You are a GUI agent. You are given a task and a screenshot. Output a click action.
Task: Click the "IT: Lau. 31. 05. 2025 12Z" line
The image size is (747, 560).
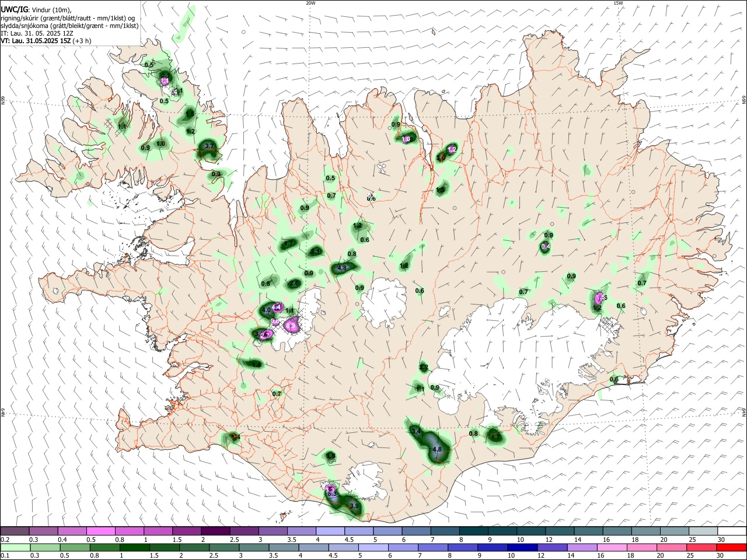[x=37, y=33]
